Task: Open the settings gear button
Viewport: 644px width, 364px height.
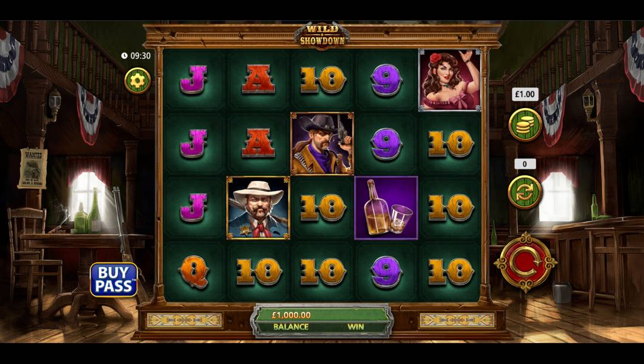Action: [x=138, y=81]
